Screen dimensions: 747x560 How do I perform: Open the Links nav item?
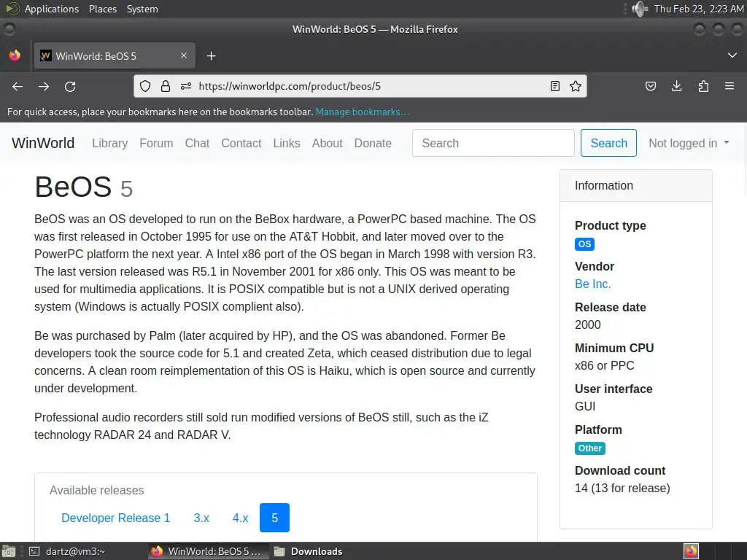click(x=287, y=144)
